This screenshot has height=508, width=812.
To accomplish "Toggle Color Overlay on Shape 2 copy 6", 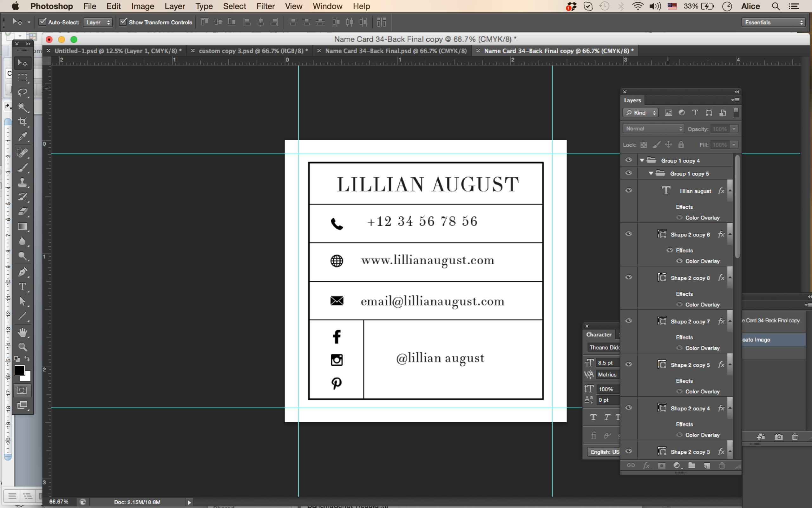I will 679,261.
